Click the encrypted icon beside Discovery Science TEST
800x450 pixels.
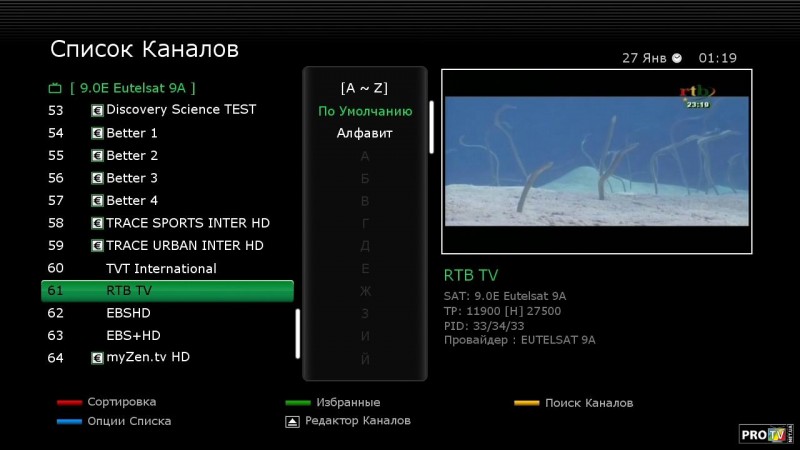click(97, 110)
